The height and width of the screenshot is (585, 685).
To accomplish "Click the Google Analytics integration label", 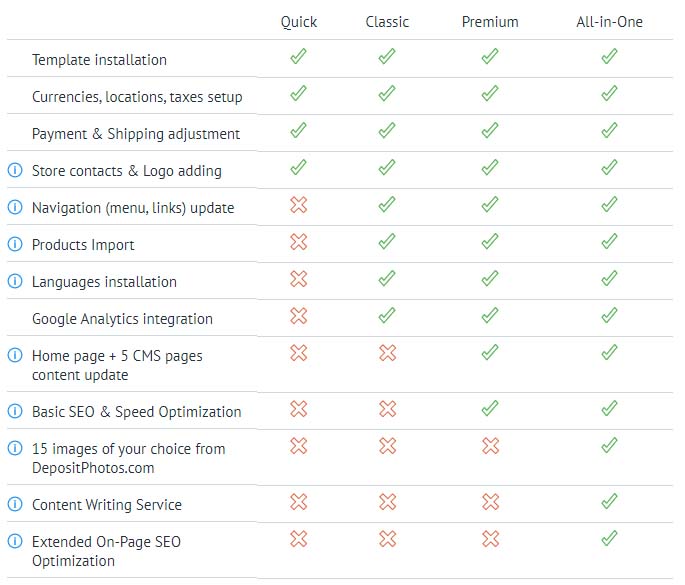I will 122,319.
